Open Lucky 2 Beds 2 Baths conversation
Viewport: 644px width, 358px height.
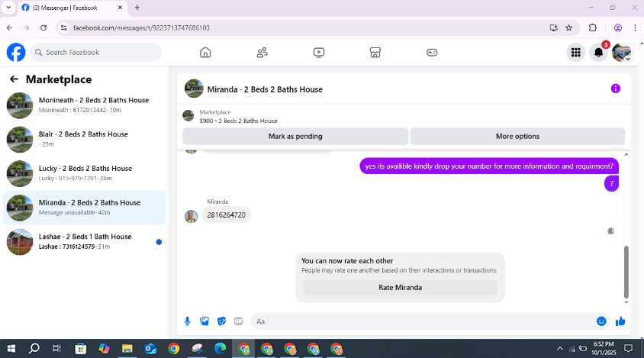[x=84, y=173]
